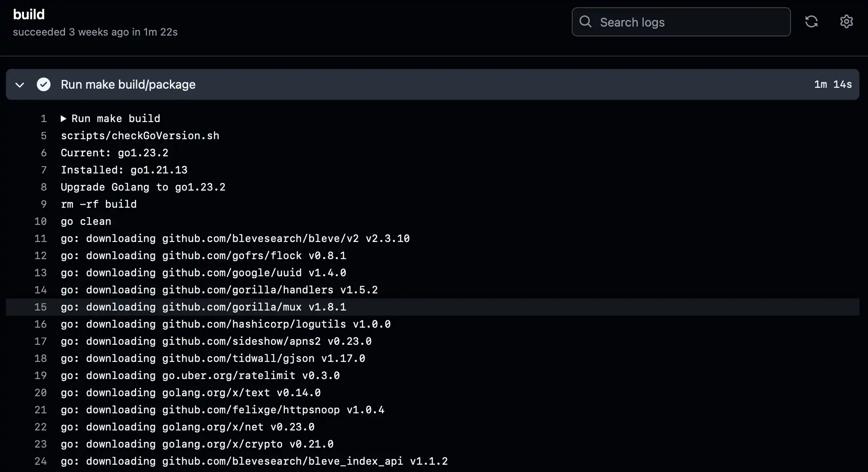
Task: Click the "build" job title
Action: [28, 14]
